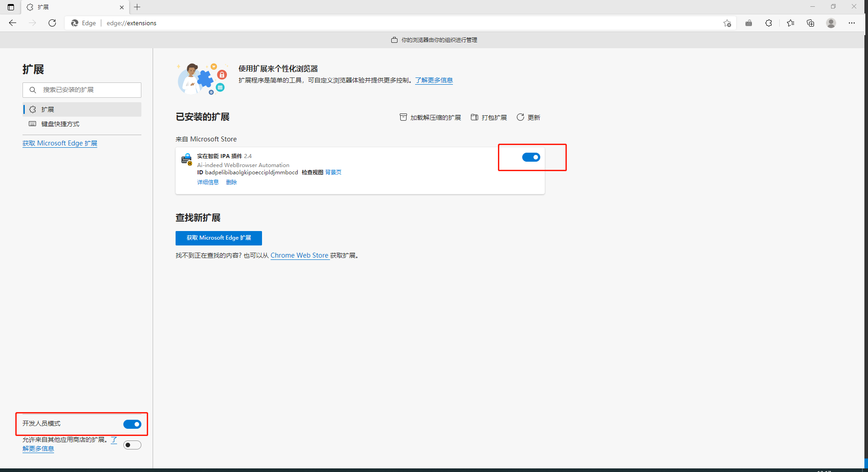This screenshot has height=472, width=868.
Task: Refresh the page with the reload icon
Action: [52, 23]
